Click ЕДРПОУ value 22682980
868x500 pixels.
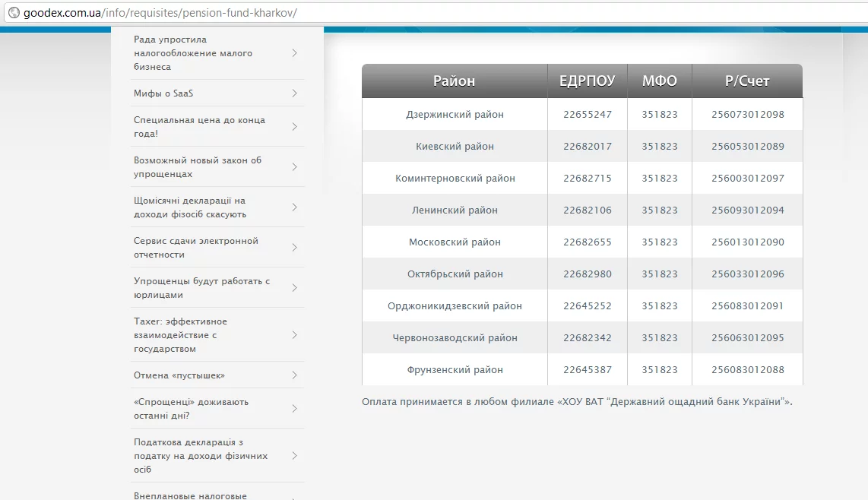point(588,274)
